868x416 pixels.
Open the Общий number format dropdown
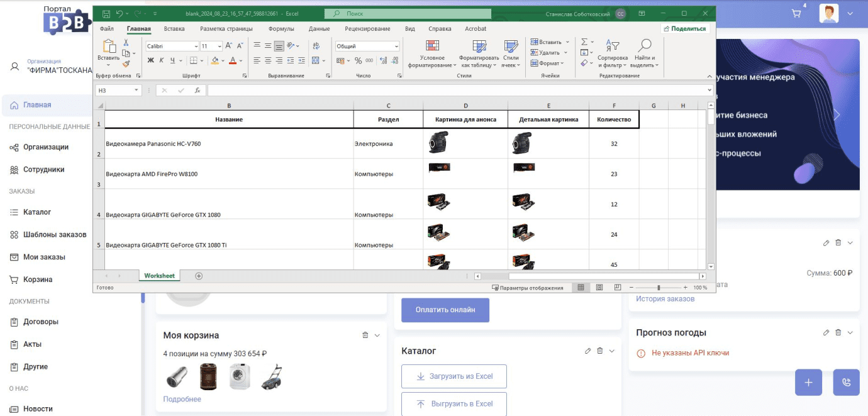pyautogui.click(x=396, y=47)
